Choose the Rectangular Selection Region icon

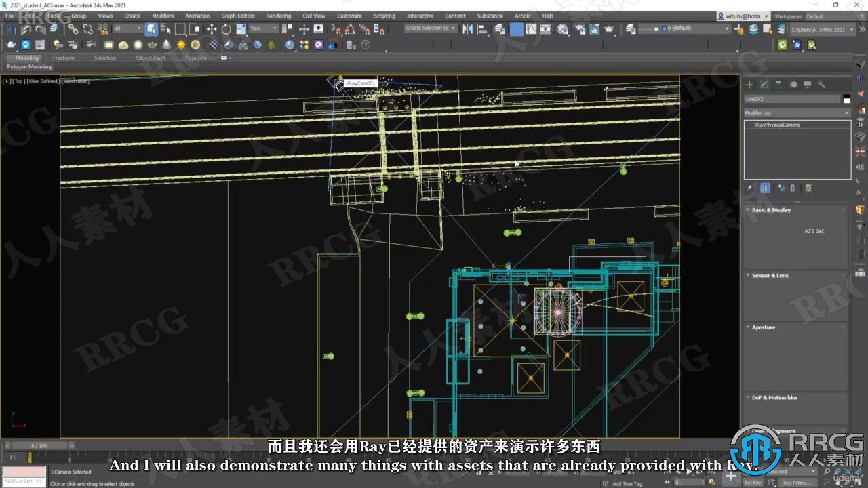(180, 29)
